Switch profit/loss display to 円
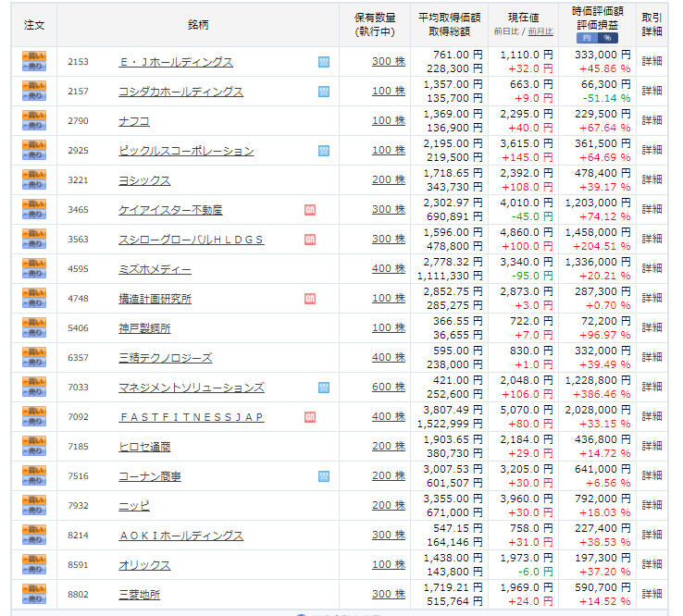This screenshot has width=683, height=616. click(587, 38)
